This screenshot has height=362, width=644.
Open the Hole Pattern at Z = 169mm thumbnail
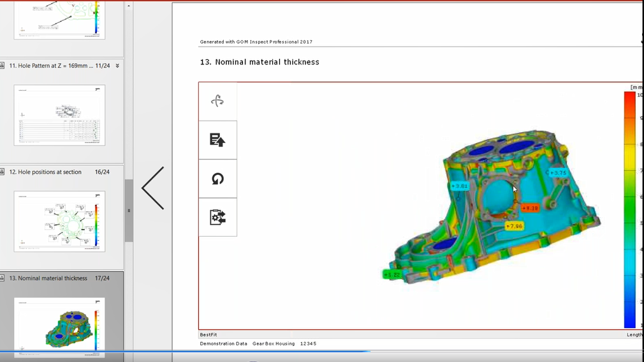click(x=59, y=115)
